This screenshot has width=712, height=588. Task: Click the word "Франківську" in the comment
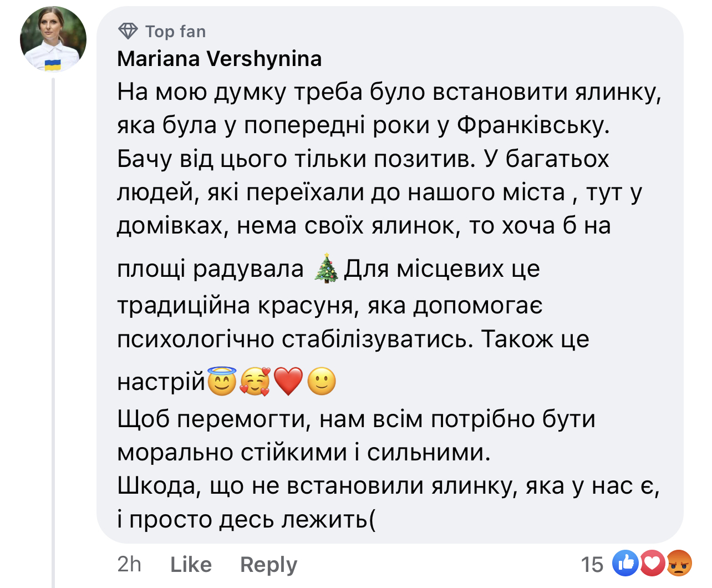533,125
